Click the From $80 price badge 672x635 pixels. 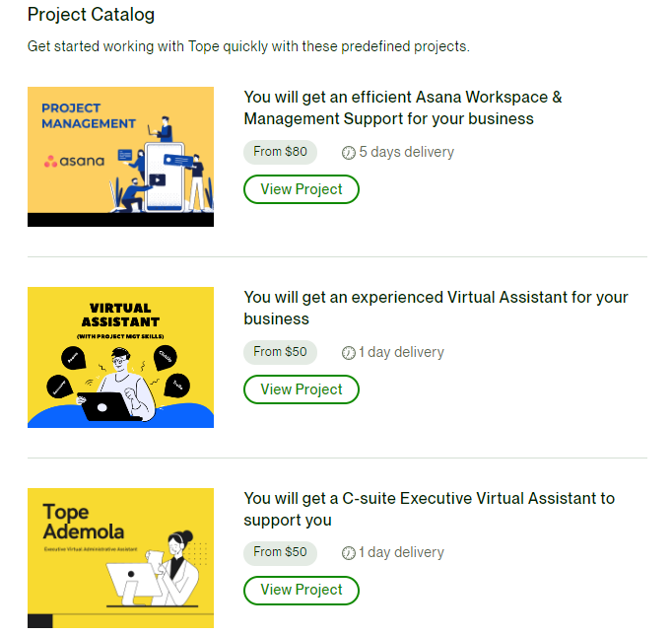pos(280,152)
